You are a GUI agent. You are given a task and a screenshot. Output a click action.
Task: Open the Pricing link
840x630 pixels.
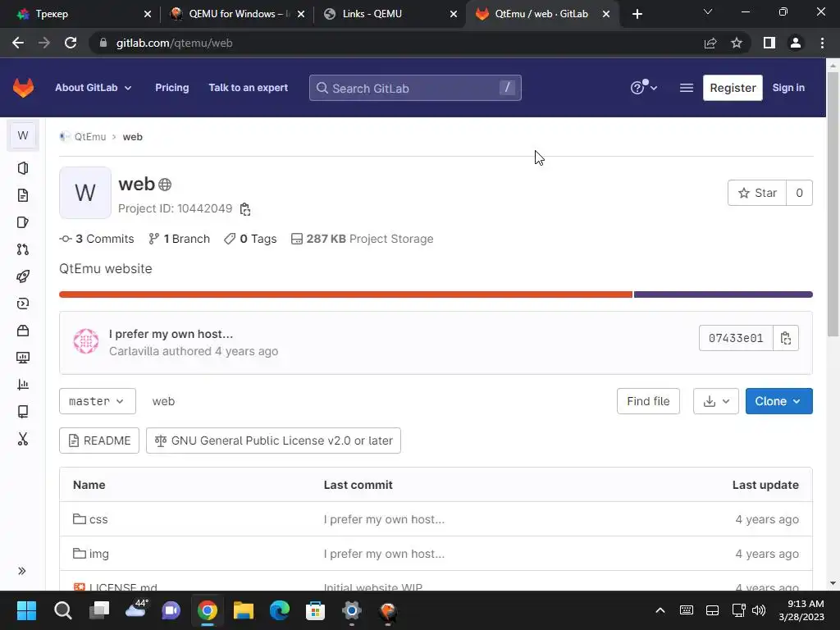pyautogui.click(x=172, y=87)
